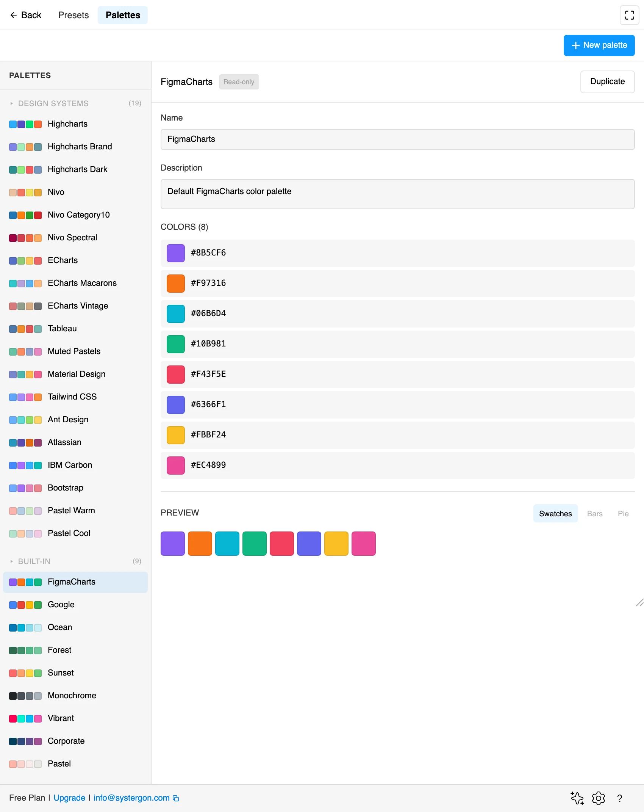Choose the Muted Pastels palette
The height and width of the screenshot is (812, 644).
click(x=75, y=351)
